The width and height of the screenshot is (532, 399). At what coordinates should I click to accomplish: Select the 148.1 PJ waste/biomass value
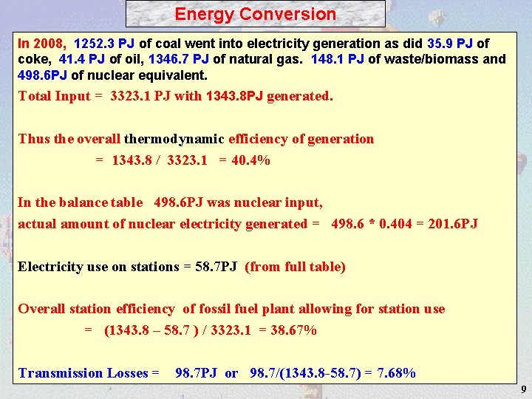click(x=337, y=59)
